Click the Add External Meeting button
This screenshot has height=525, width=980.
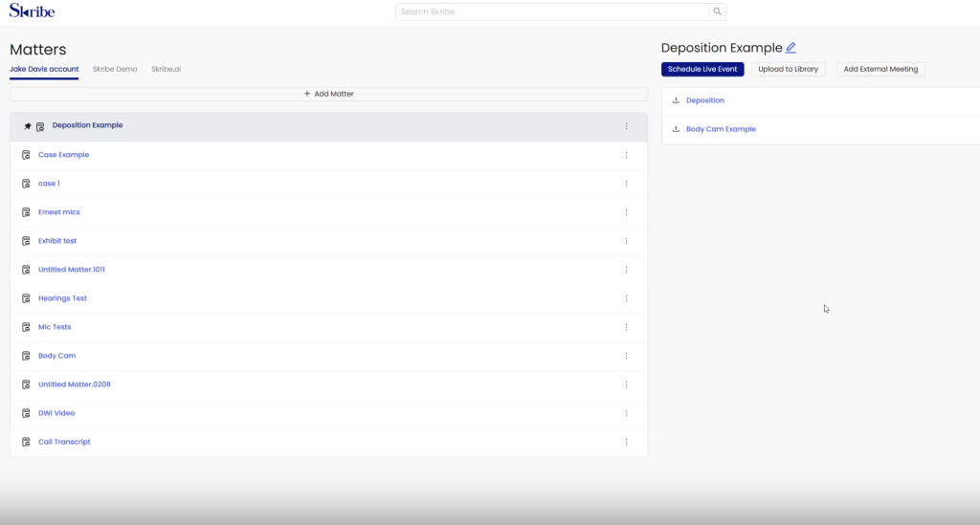pyautogui.click(x=880, y=70)
